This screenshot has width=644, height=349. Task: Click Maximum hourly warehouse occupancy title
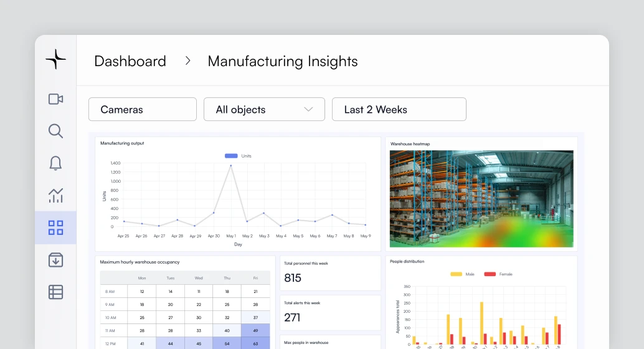[x=140, y=262]
